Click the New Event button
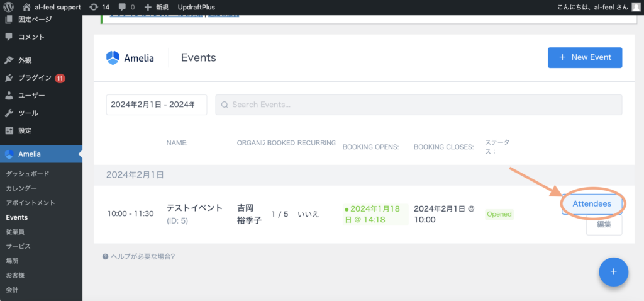644x301 pixels. click(x=584, y=57)
